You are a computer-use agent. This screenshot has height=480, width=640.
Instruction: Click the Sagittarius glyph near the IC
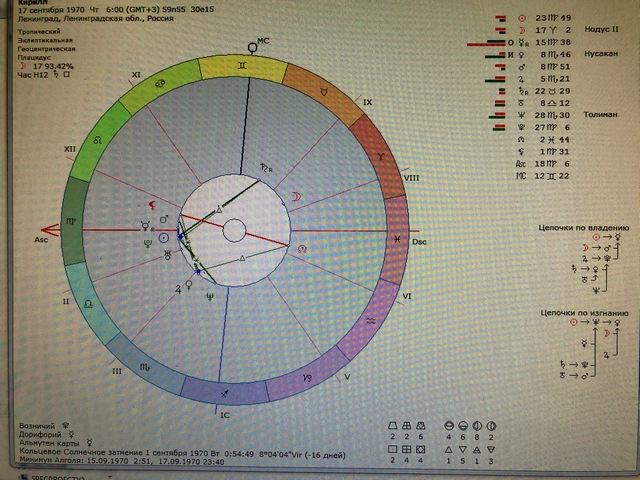point(222,394)
